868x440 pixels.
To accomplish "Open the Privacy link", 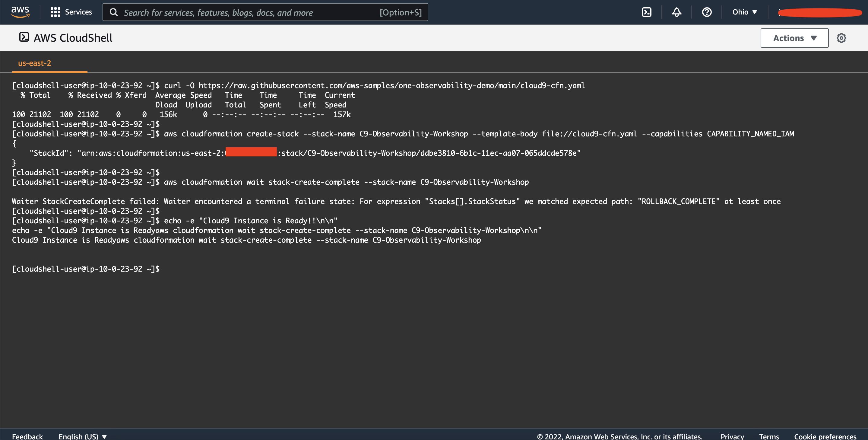I will 732,436.
